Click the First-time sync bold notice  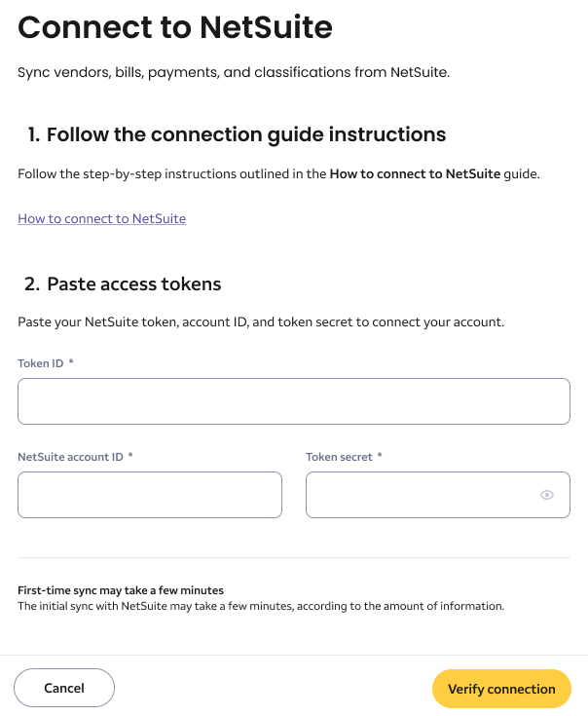pyautogui.click(x=121, y=590)
